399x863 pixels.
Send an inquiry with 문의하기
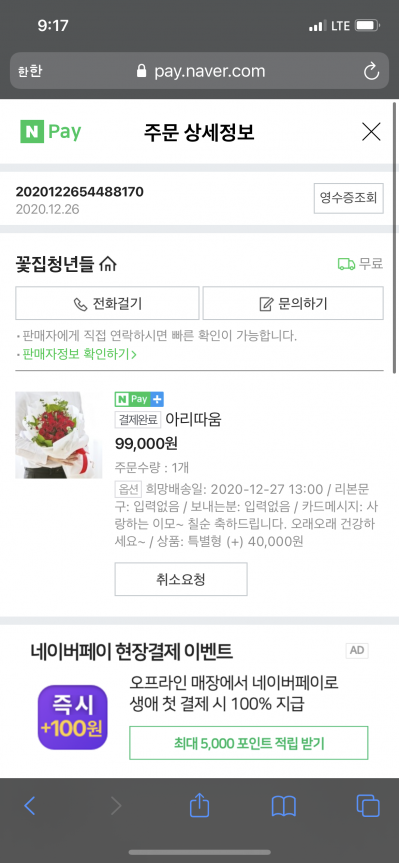(x=293, y=303)
